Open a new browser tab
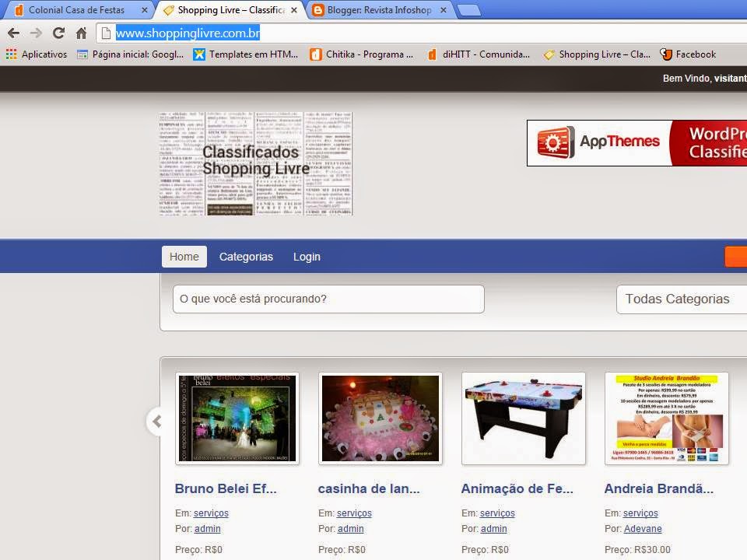The image size is (747, 560). (x=468, y=10)
